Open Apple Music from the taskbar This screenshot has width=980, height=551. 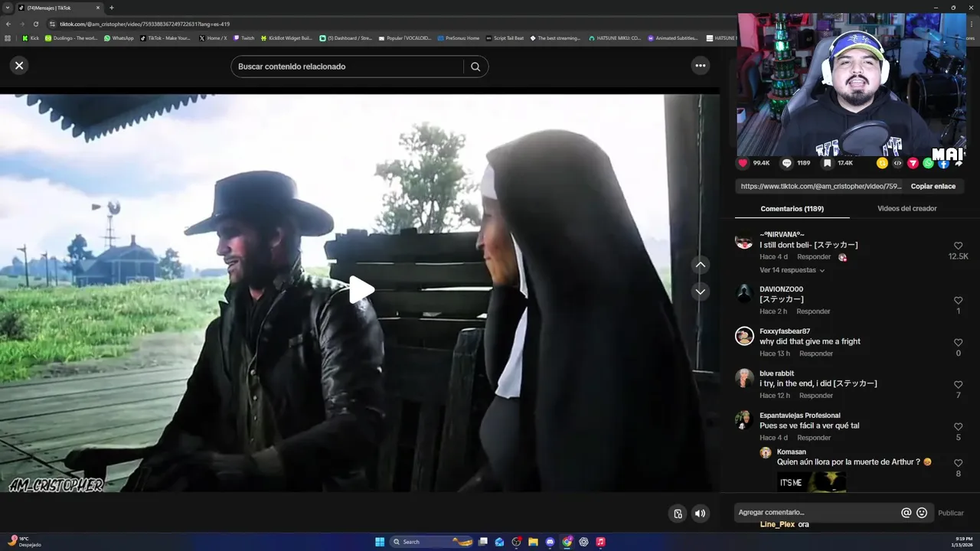tap(600, 542)
